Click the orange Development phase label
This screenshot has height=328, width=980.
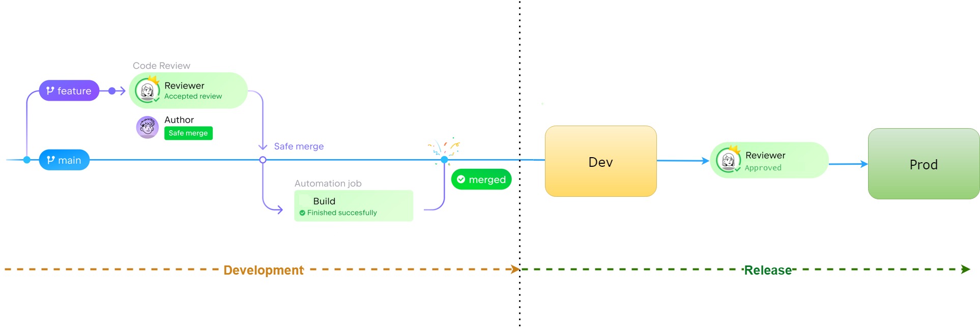point(264,270)
